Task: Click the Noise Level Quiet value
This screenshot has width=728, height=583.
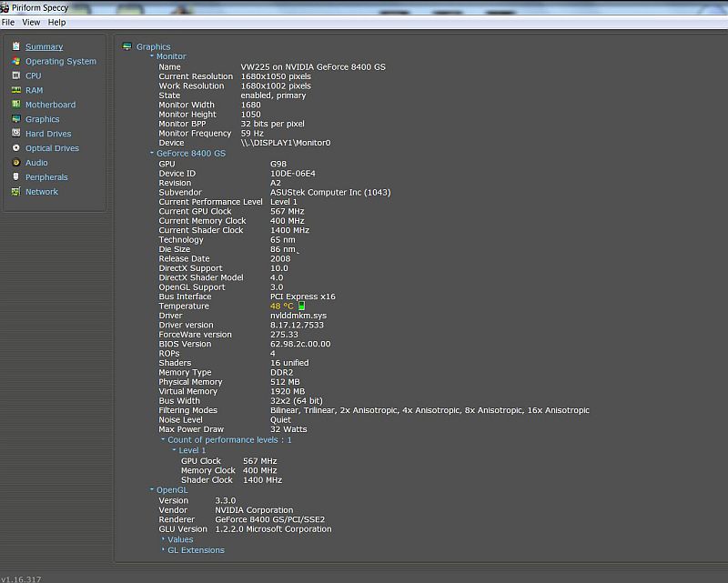Action: point(280,419)
